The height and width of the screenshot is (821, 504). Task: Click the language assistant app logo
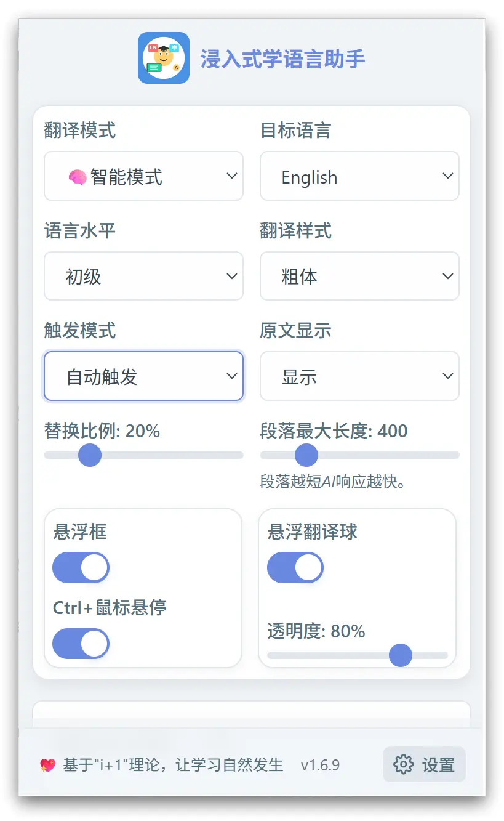click(164, 58)
